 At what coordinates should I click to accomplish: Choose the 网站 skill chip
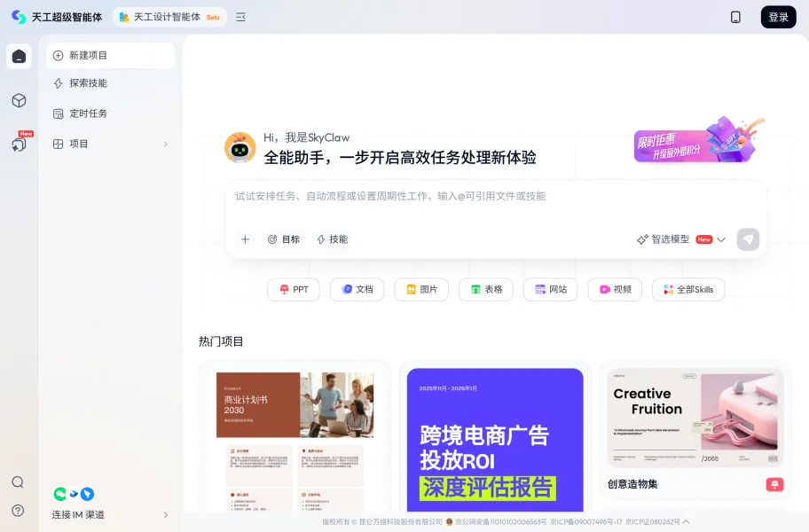click(x=551, y=289)
